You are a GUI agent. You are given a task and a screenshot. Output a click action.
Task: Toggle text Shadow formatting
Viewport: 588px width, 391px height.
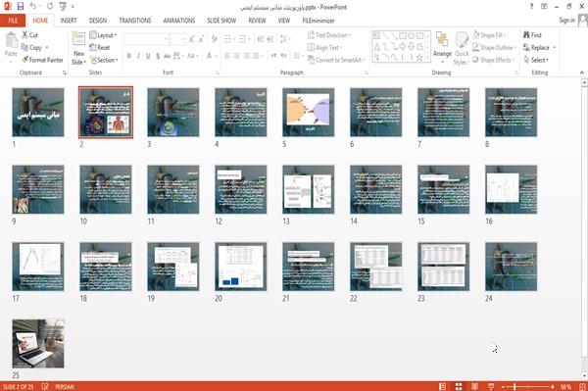click(158, 56)
